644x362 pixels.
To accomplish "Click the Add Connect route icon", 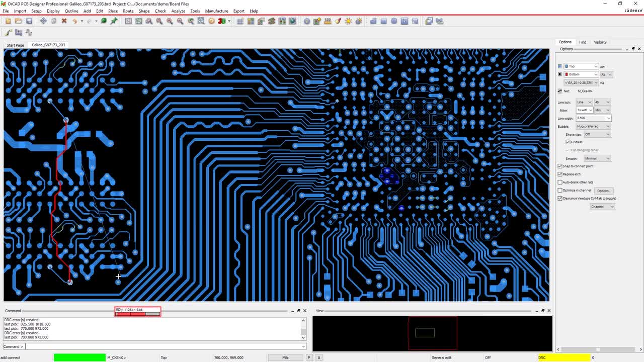I will [9, 33].
